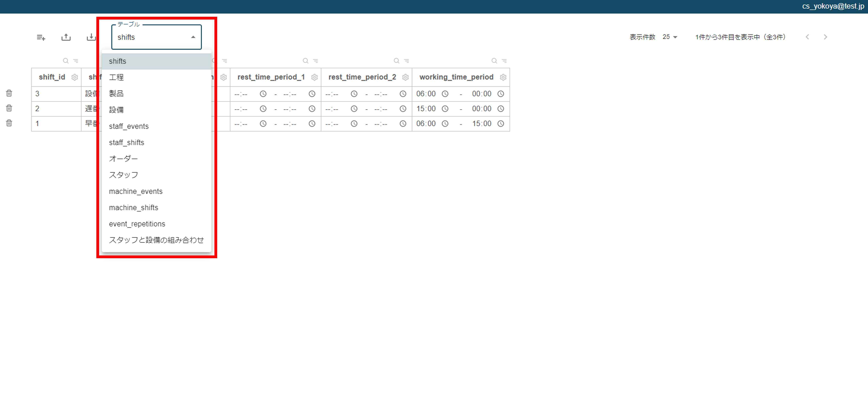Open clock picker beside 06:00 in row 3
The width and height of the screenshot is (868, 418).
click(x=445, y=94)
